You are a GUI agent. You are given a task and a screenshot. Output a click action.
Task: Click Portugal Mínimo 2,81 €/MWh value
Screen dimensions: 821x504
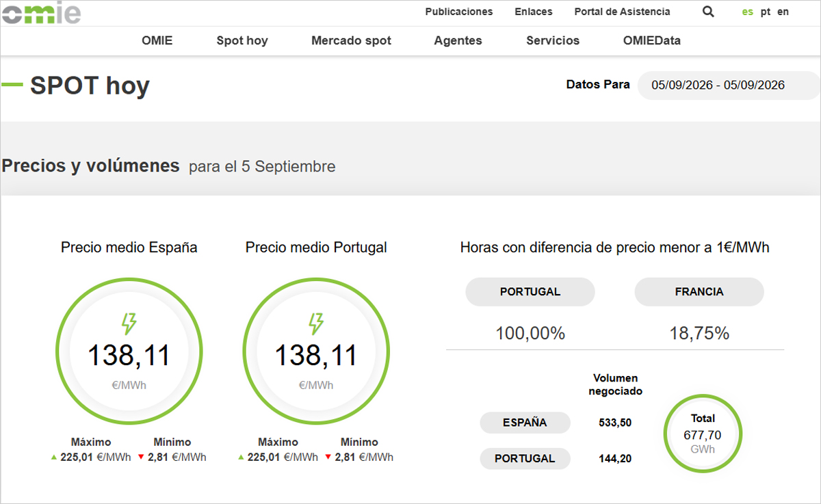(364, 457)
